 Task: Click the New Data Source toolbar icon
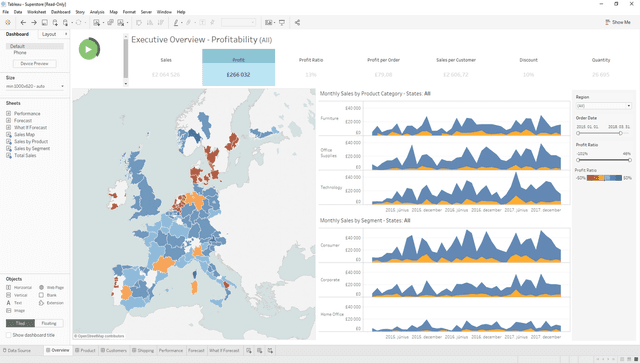click(55, 22)
